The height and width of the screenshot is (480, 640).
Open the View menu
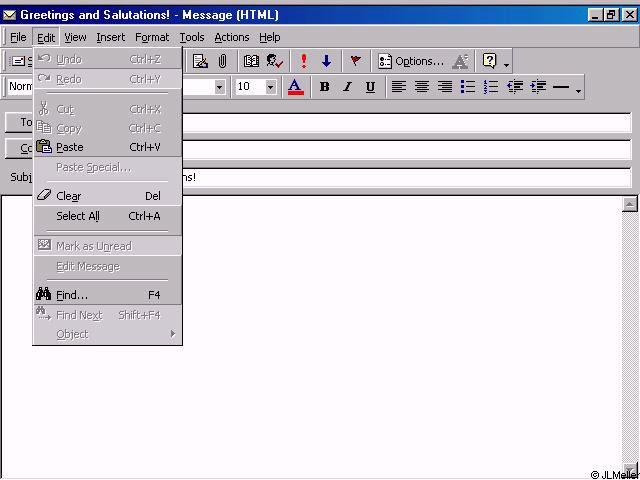point(76,38)
